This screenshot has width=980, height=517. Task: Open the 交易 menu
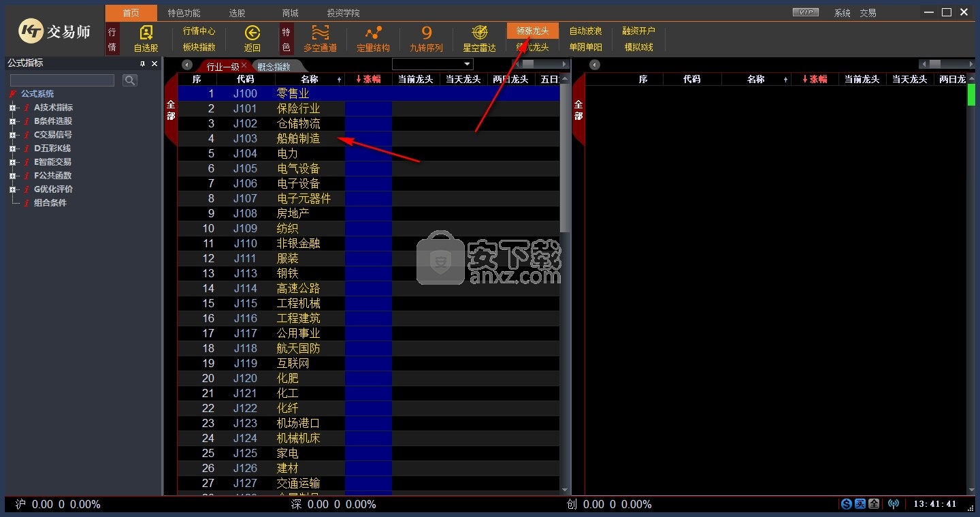868,13
